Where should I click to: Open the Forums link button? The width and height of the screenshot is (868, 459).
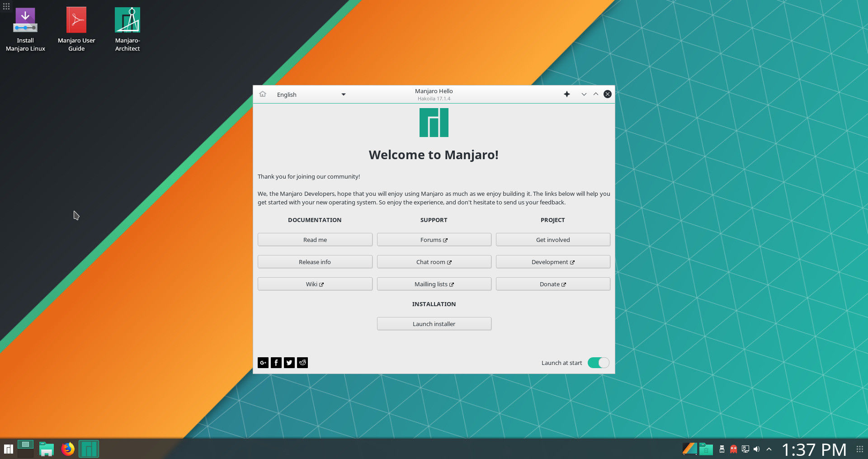[x=434, y=240]
